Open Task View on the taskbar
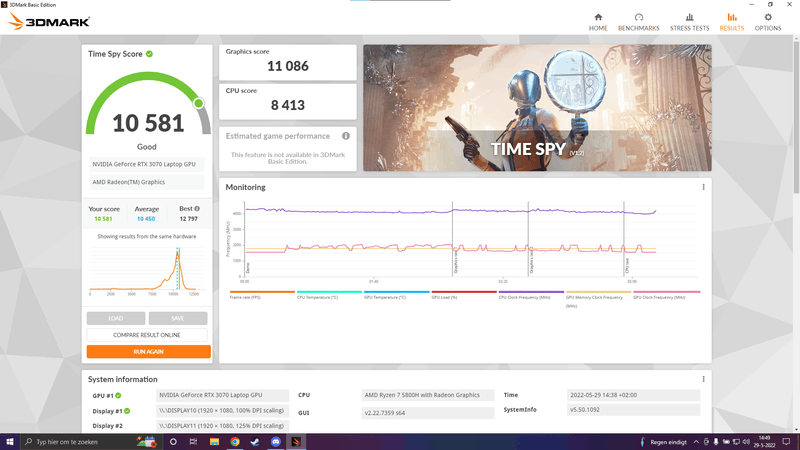Screen dimensions: 800x450 193,442
